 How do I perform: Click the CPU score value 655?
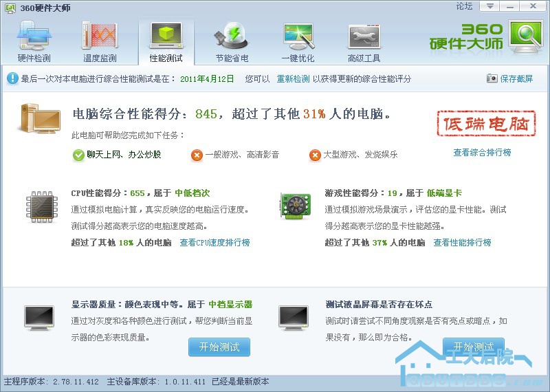pos(137,193)
